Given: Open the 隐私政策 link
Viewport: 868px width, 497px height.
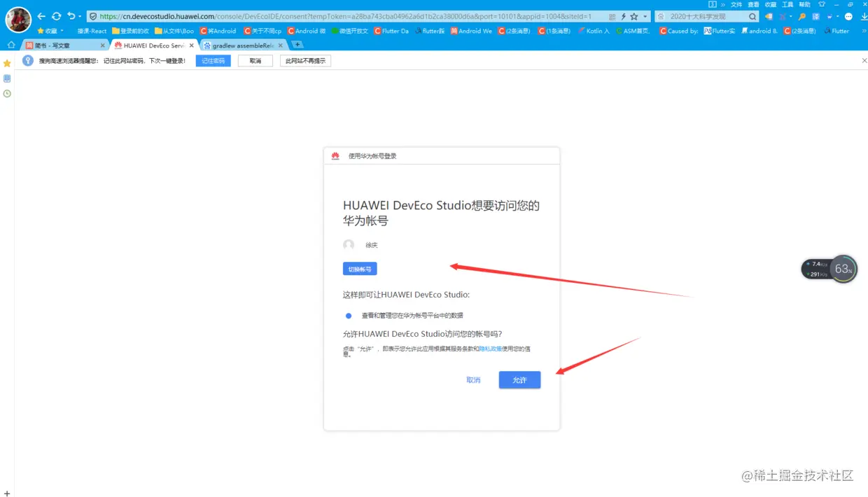Looking at the screenshot, I should [x=490, y=349].
